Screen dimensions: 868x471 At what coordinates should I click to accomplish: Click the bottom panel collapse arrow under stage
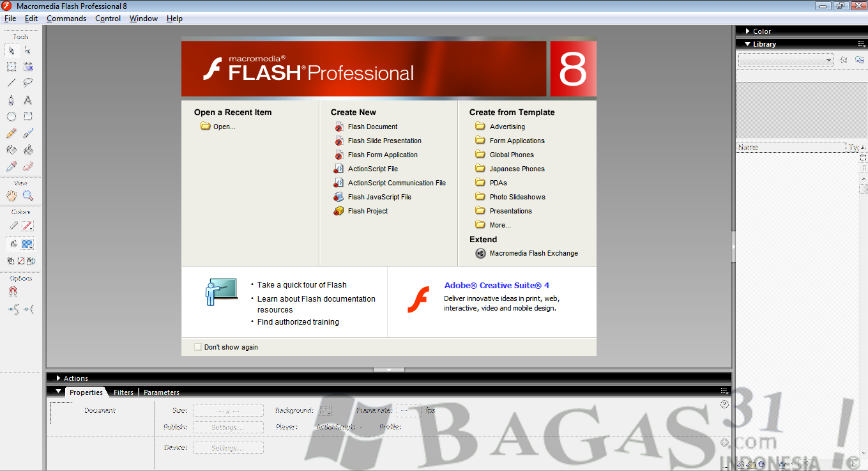tap(389, 369)
